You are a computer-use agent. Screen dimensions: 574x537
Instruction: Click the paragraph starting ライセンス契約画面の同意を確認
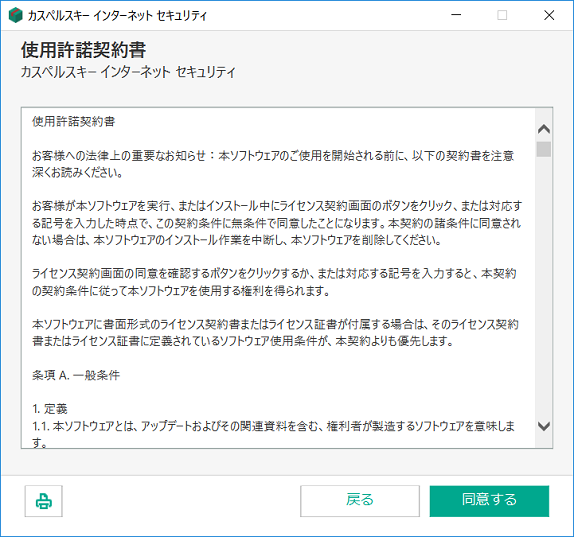coord(274,282)
